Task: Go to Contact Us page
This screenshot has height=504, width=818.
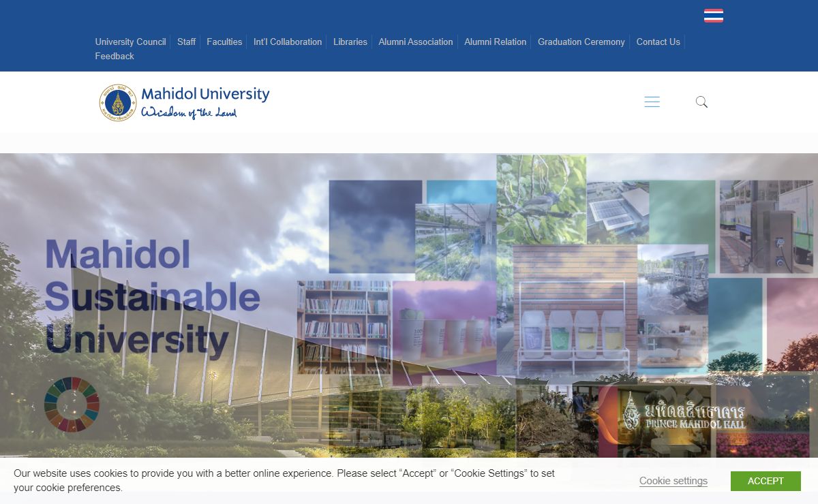Action: click(x=658, y=42)
